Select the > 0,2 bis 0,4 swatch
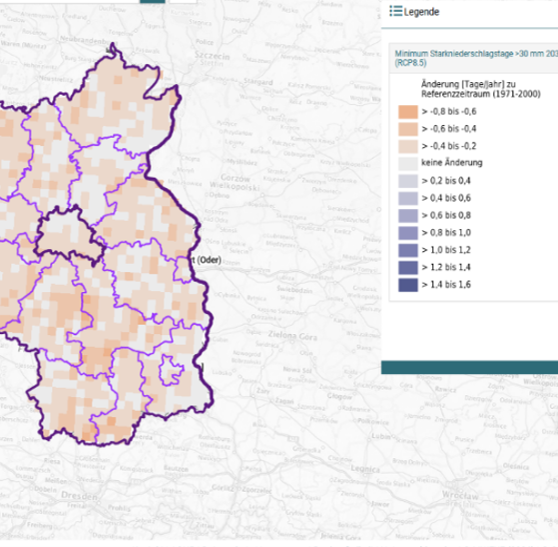 pos(408,181)
